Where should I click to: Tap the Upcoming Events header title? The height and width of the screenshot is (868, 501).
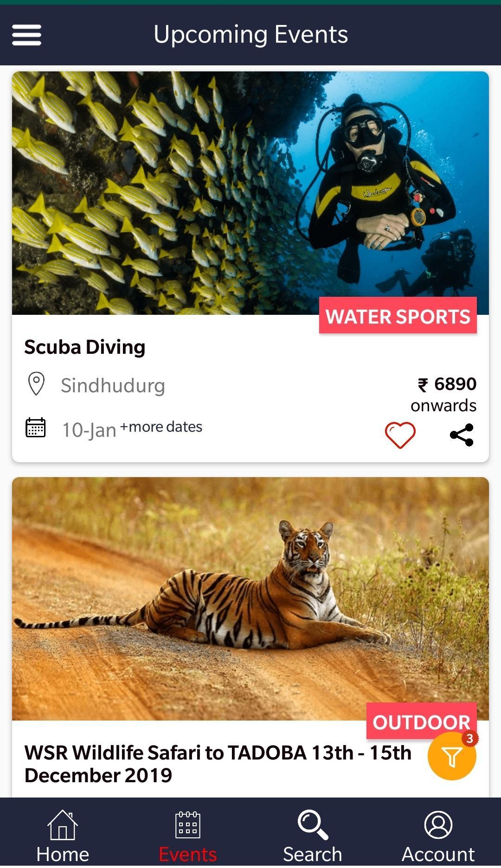tap(250, 35)
